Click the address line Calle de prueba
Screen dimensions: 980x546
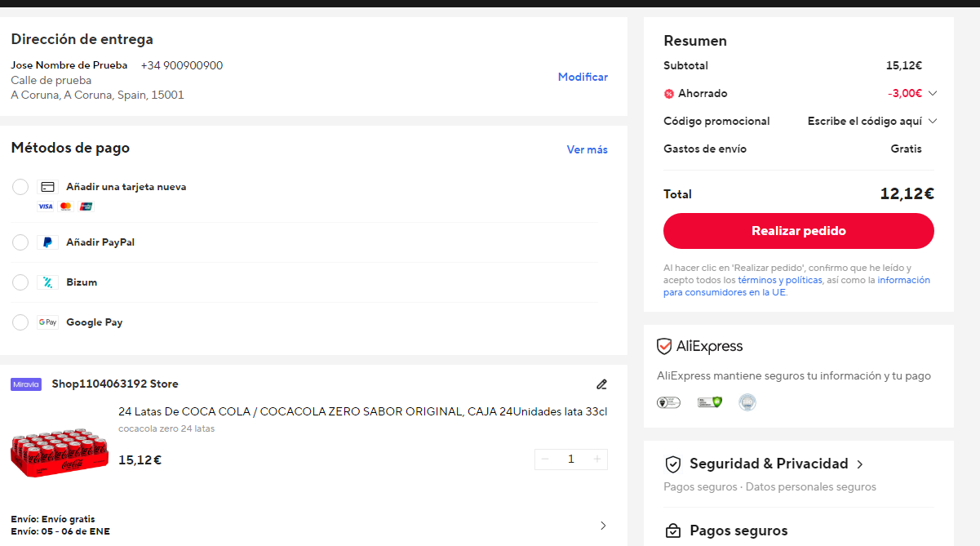point(51,80)
